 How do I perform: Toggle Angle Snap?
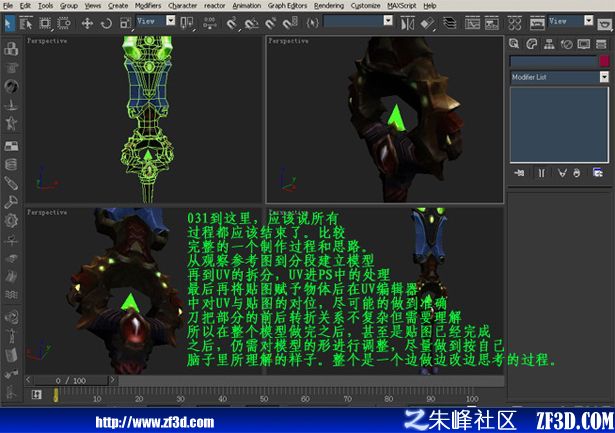pos(251,24)
